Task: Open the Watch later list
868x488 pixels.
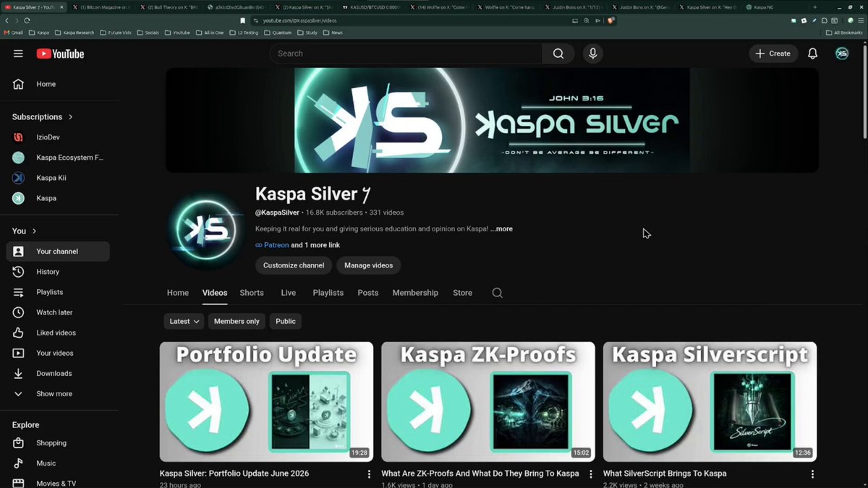Action: 58,312
